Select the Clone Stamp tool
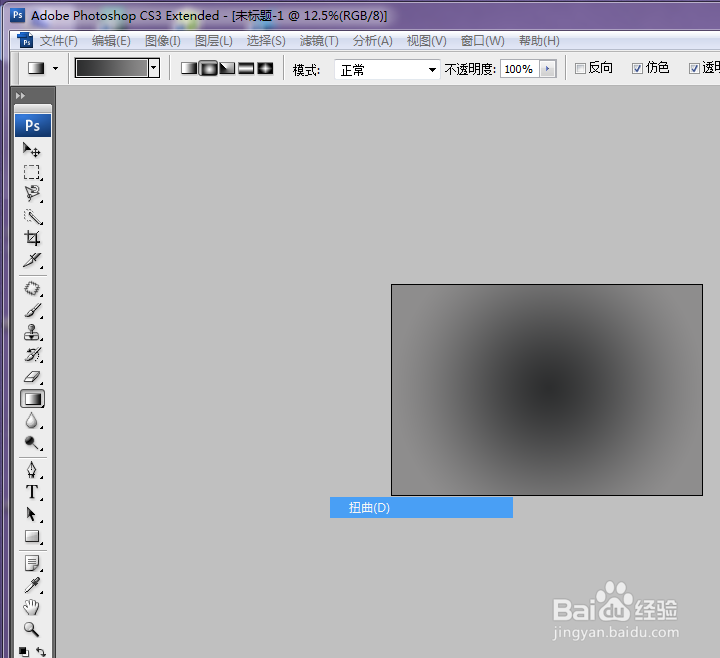The image size is (720, 658). coord(32,332)
